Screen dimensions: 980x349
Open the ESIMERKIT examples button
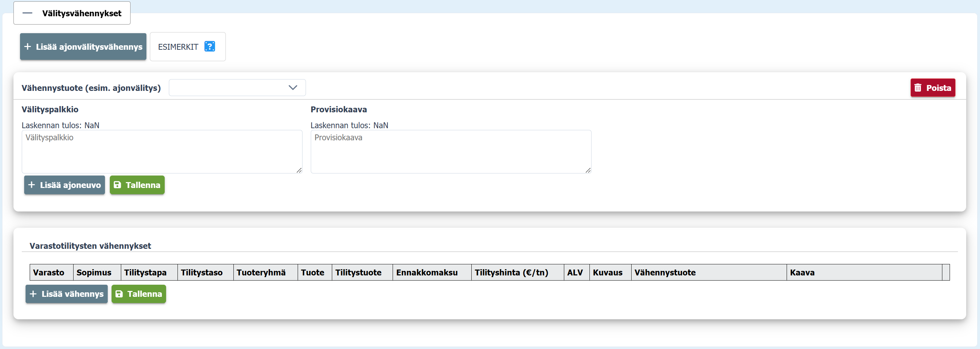tap(178, 47)
